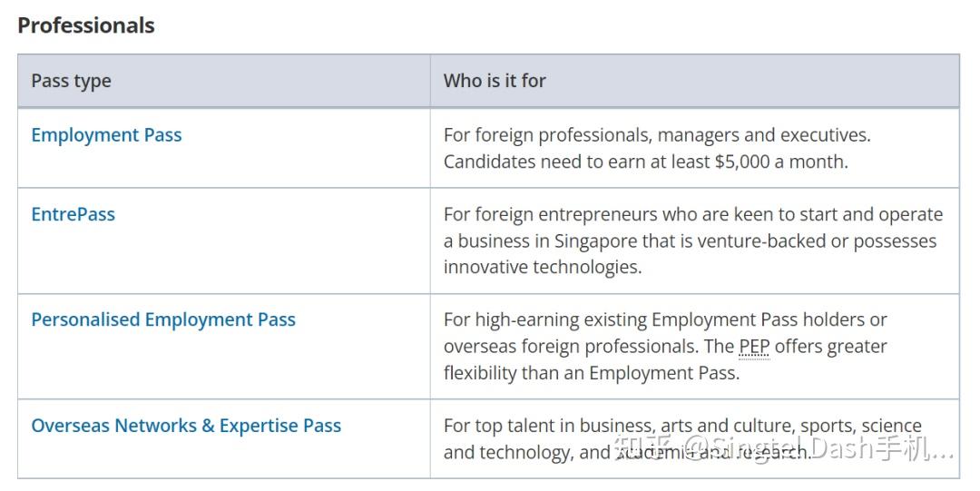Click the dotted-underlined PEP abbreviation

754,347
